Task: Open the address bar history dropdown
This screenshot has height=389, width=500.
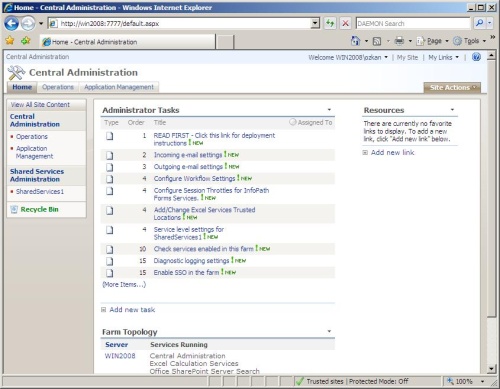Action: pyautogui.click(x=315, y=23)
